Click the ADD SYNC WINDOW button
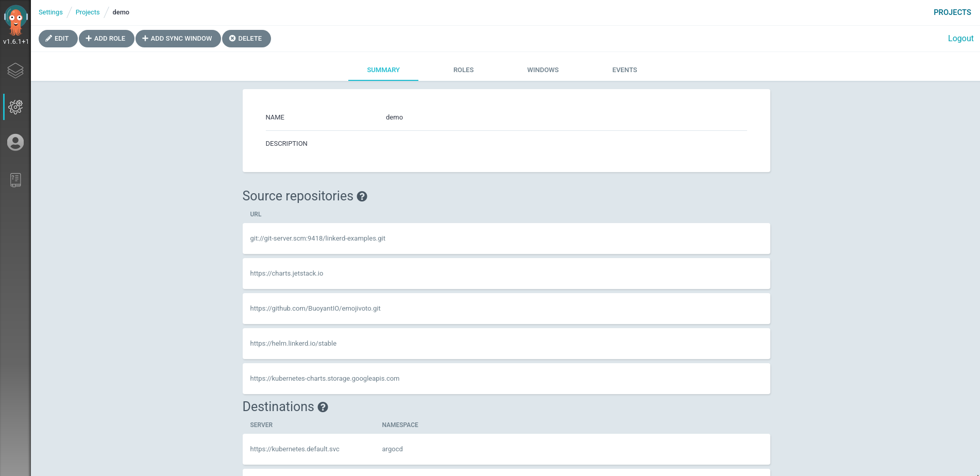 click(178, 38)
